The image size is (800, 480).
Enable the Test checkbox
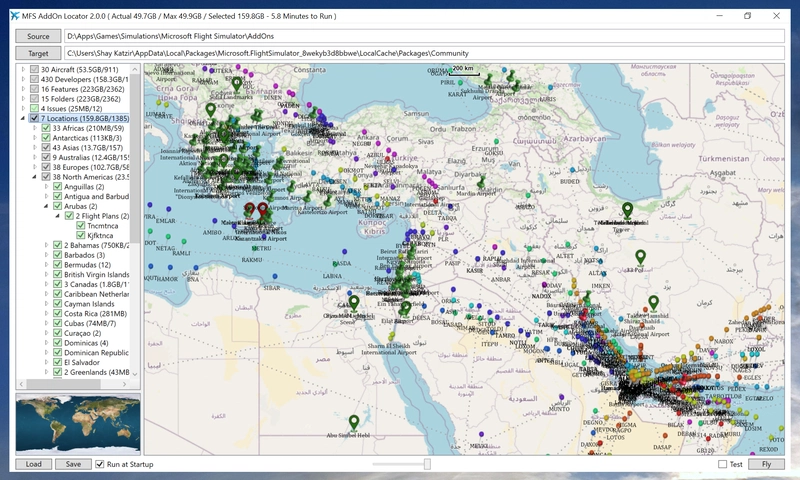723,464
